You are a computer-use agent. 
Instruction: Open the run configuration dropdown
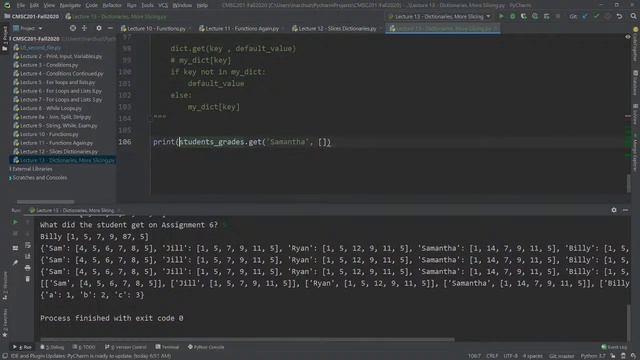pos(439,16)
